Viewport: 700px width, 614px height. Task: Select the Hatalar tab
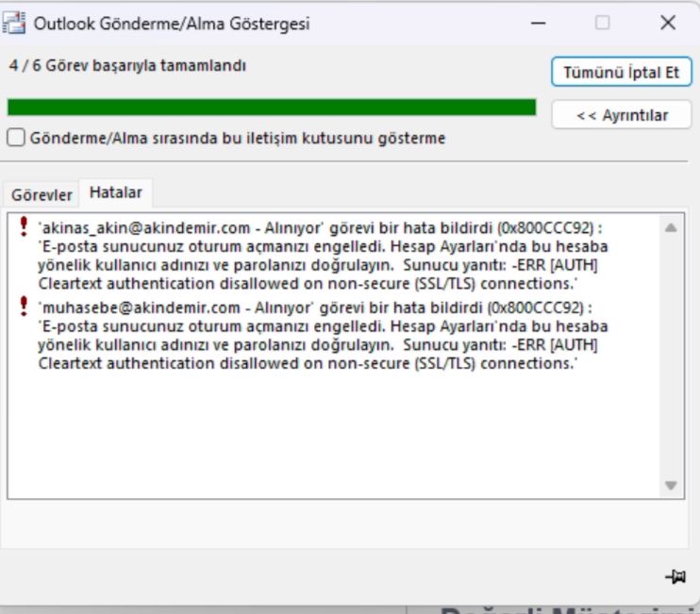(116, 192)
